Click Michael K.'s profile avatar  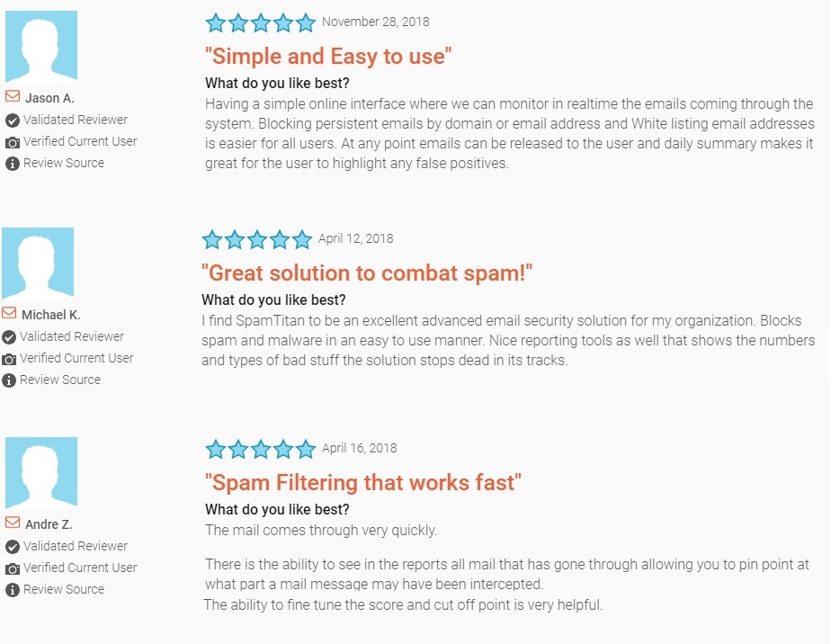(x=38, y=263)
